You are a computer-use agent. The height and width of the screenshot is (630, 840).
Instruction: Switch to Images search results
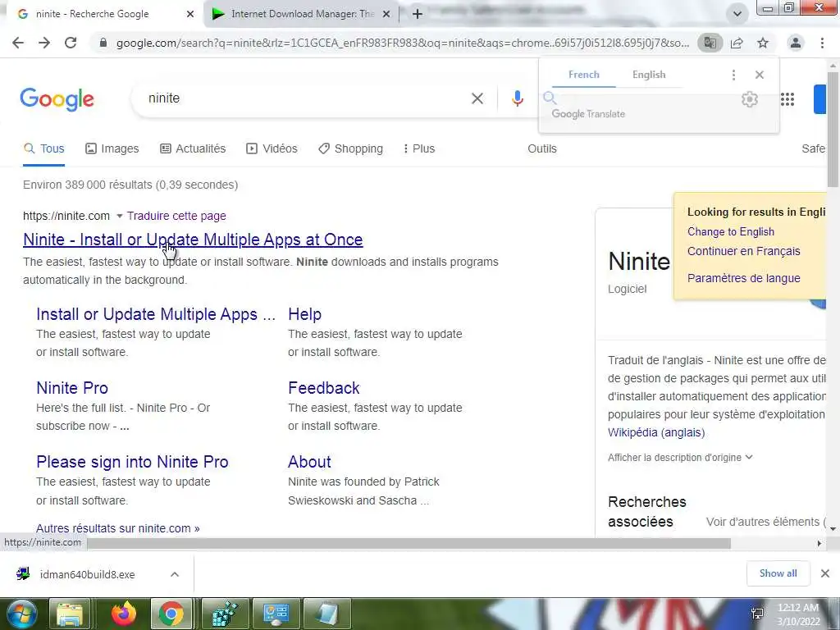point(112,149)
